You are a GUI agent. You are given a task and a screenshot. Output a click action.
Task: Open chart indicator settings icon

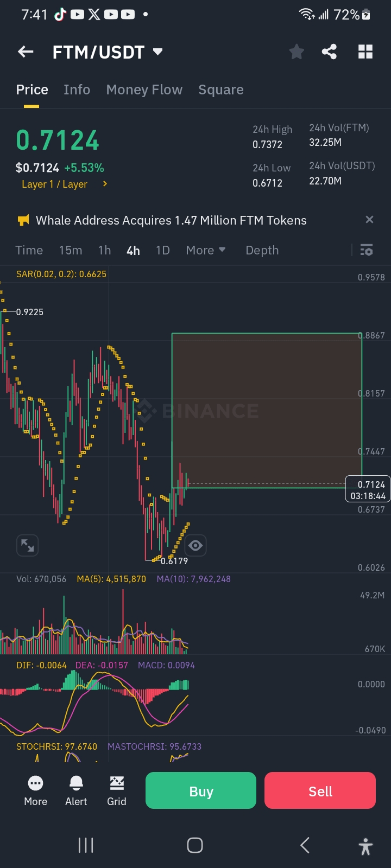point(367,250)
